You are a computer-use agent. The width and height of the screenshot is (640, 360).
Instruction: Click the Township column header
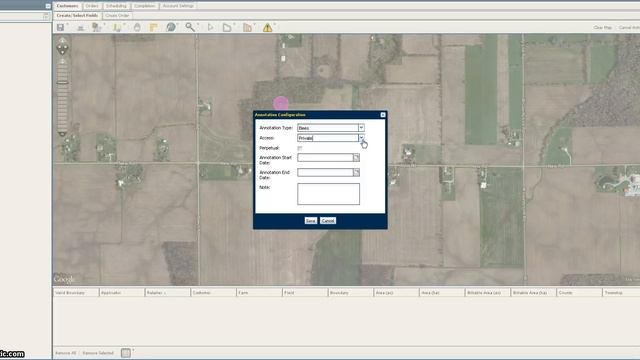point(621,293)
